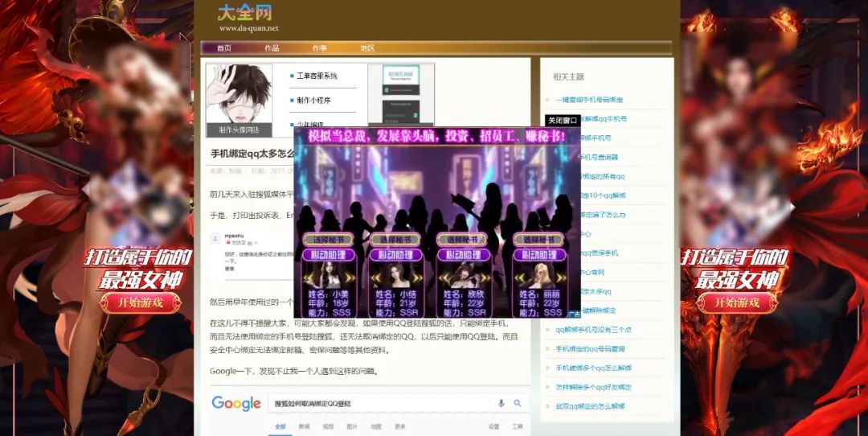The height and width of the screenshot is (436, 868).
Task: Click the www.da-quan.net site URL text
Action: (x=248, y=28)
